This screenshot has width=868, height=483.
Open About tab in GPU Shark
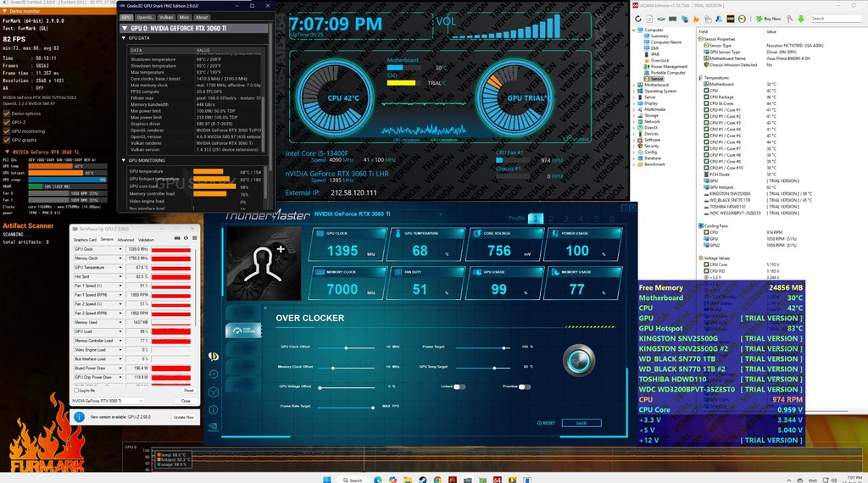click(x=202, y=17)
